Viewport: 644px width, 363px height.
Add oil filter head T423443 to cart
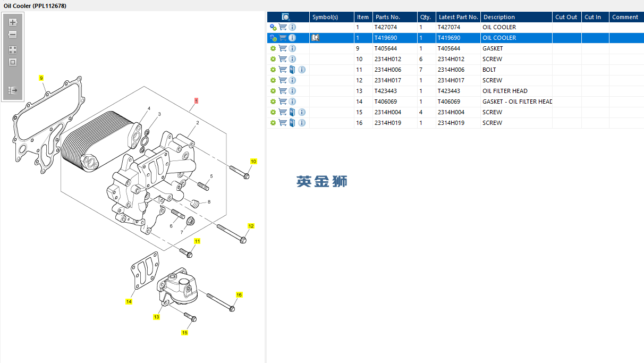point(283,91)
